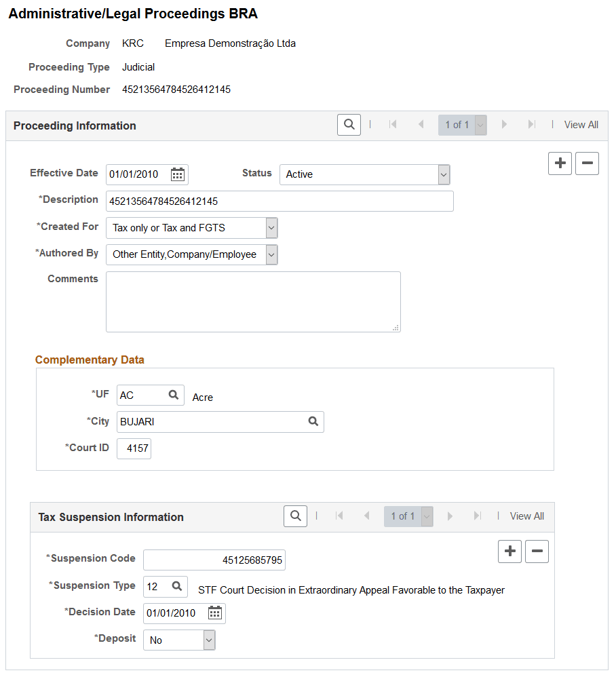616x677 pixels.
Task: Click the search icon in Proceeding Information header
Action: [349, 125]
